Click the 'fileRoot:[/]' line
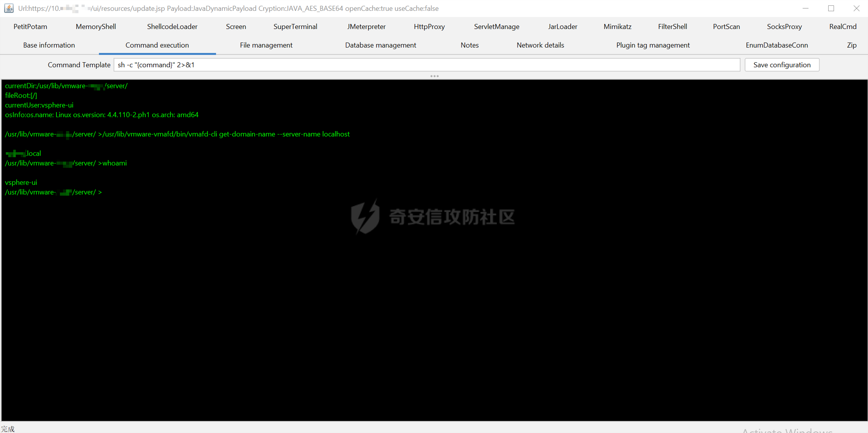 [x=21, y=95]
